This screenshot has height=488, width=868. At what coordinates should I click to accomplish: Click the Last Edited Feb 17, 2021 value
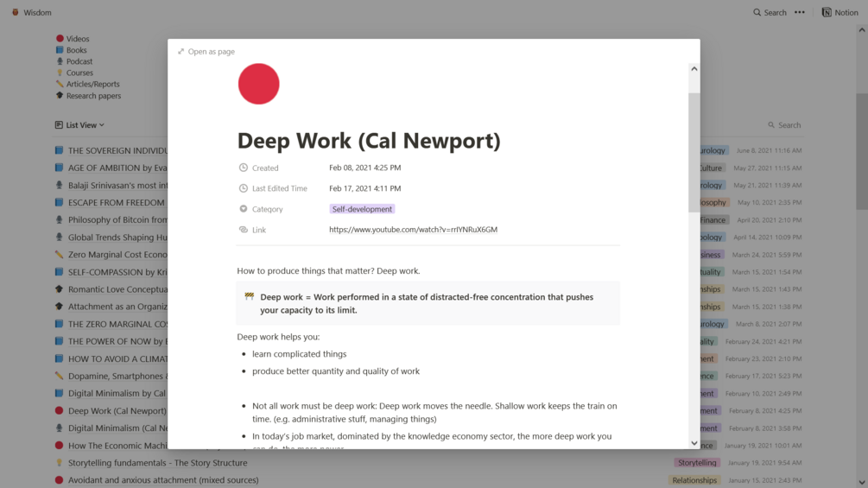tap(364, 188)
